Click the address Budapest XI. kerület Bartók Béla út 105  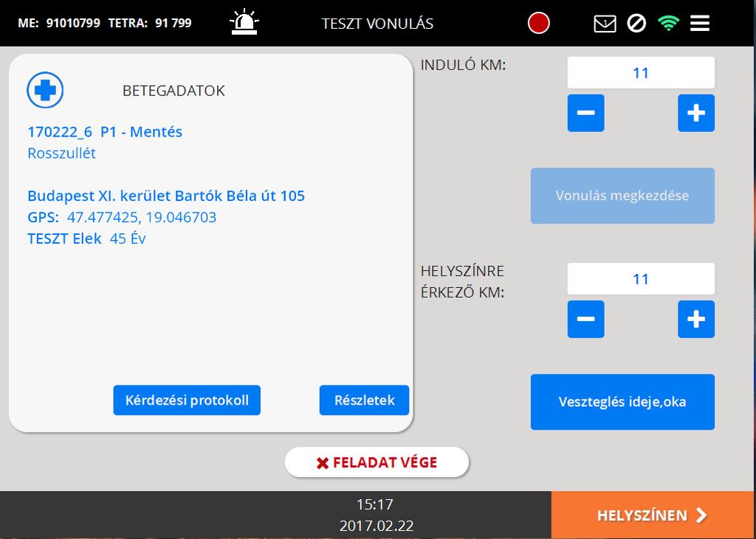click(166, 196)
